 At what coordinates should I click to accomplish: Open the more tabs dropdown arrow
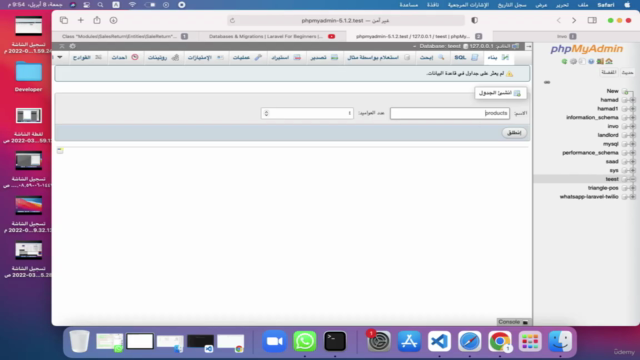[60, 58]
